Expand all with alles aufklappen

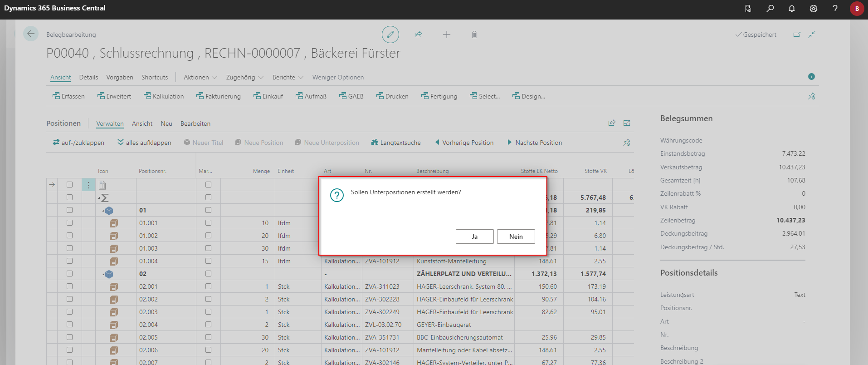pos(144,143)
